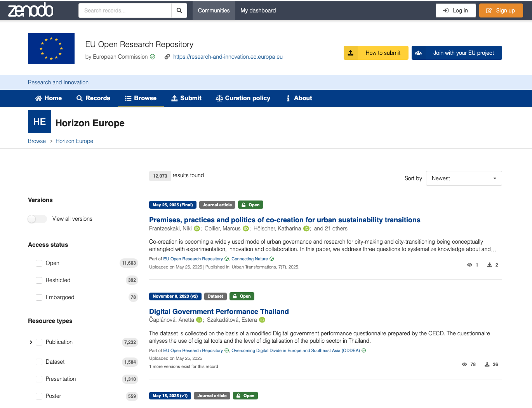Check the Dataset resource type checkbox
The image size is (532, 408).
[39, 362]
